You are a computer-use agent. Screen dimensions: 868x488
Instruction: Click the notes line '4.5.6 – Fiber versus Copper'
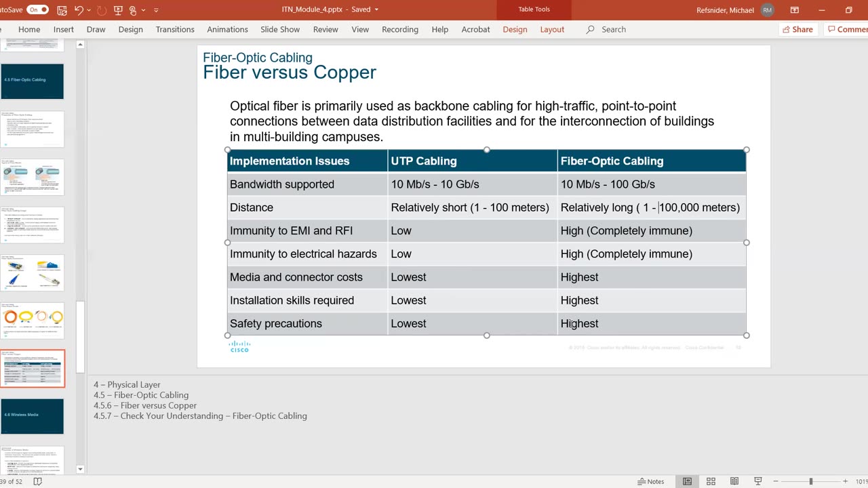[145, 405]
